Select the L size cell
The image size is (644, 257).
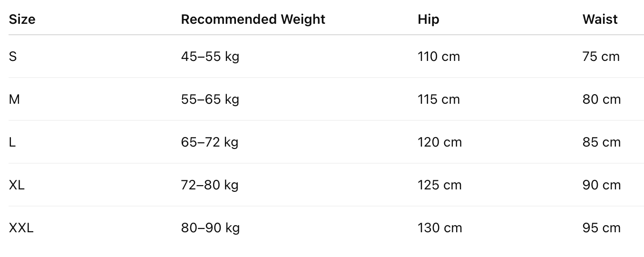[x=12, y=142]
